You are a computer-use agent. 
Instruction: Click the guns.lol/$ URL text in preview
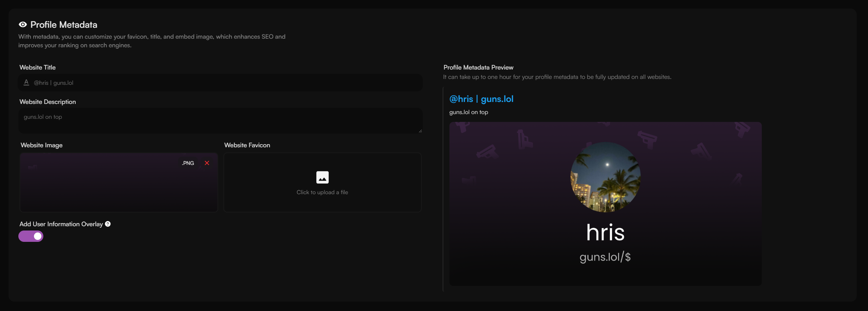pyautogui.click(x=605, y=257)
